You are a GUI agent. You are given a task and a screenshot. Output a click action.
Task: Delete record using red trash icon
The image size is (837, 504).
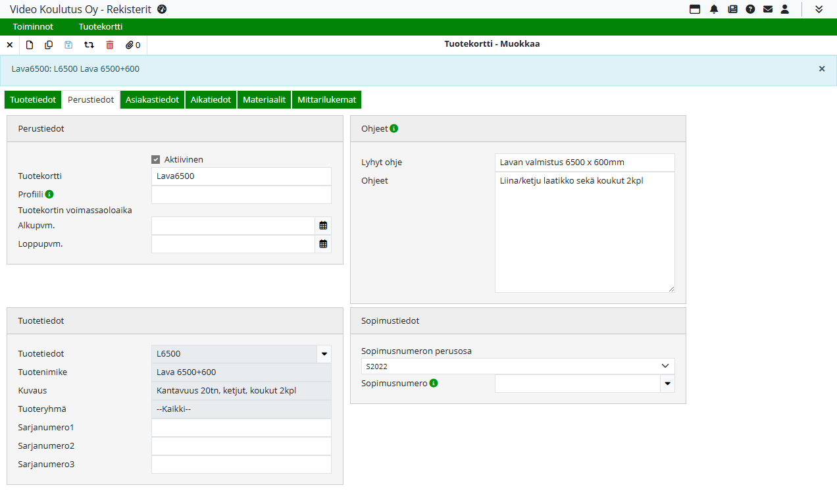[110, 45]
